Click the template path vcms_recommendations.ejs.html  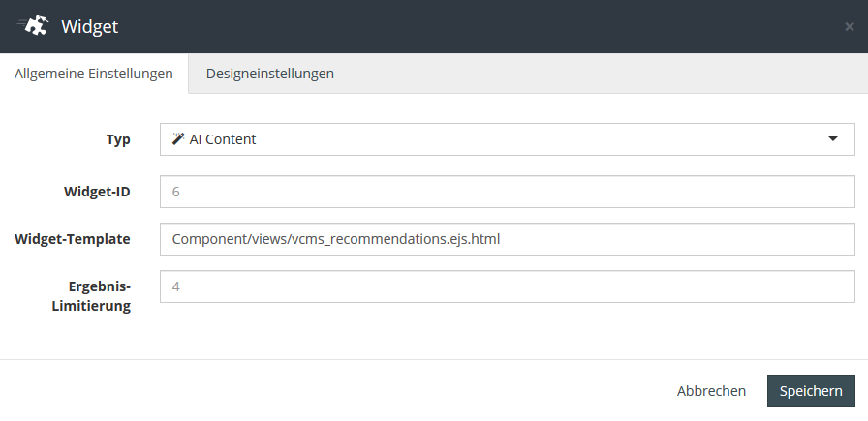point(335,238)
